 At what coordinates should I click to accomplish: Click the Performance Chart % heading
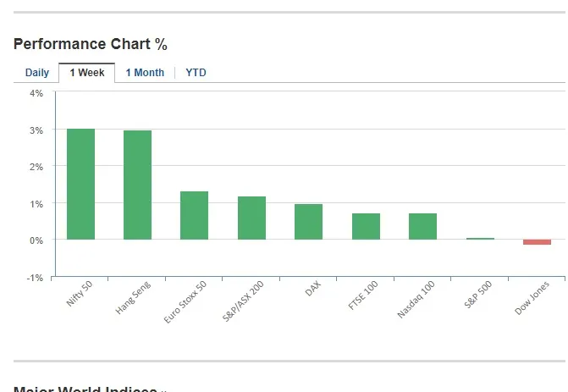tap(91, 44)
